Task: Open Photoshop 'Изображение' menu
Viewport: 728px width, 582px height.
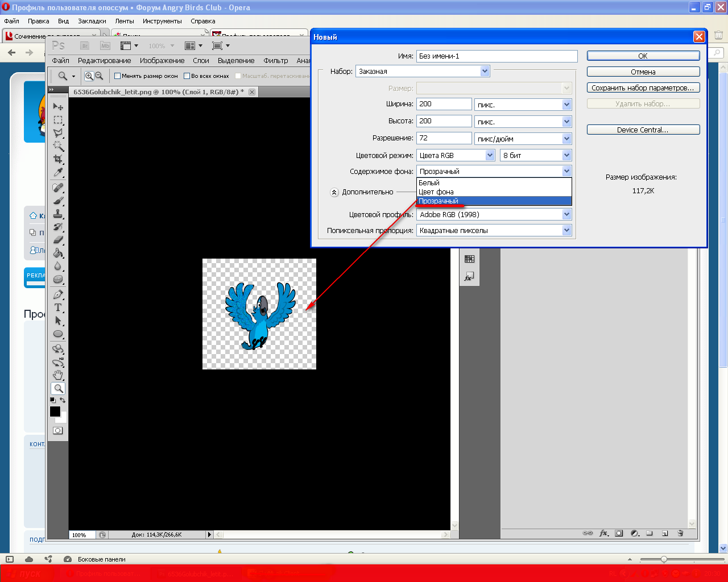Action: click(162, 61)
